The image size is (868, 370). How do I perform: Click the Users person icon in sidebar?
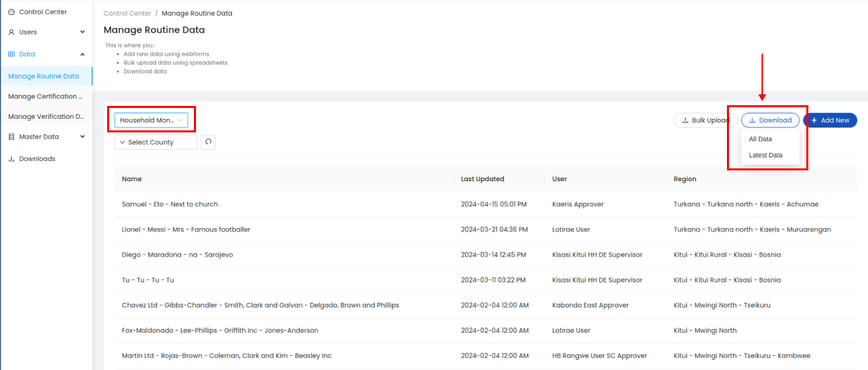click(12, 33)
